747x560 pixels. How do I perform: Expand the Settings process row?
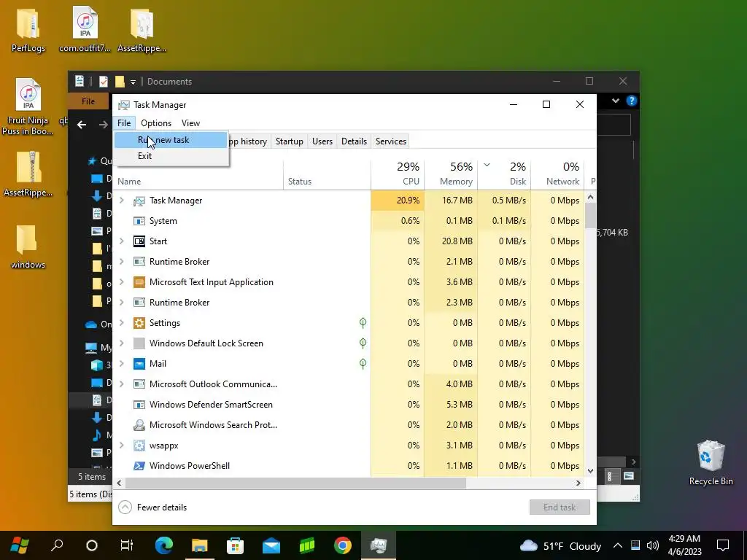pos(122,323)
